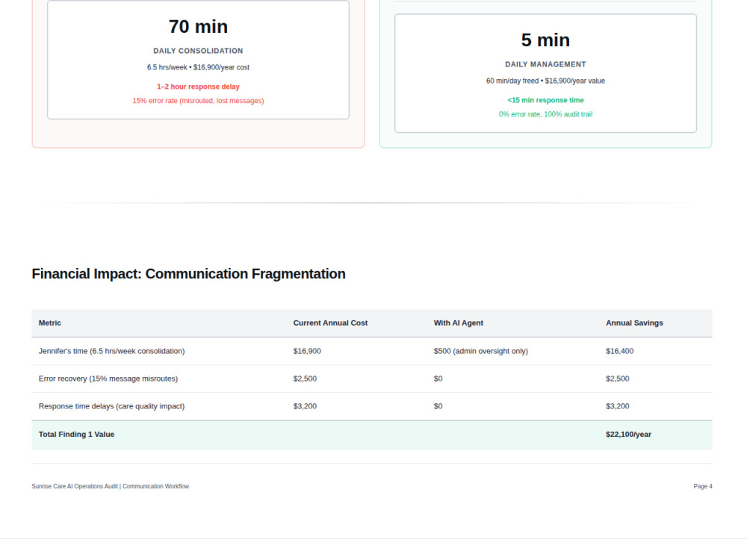Select '0% error rate, 100% audit trail'
This screenshot has width=747, height=560.
coord(545,114)
